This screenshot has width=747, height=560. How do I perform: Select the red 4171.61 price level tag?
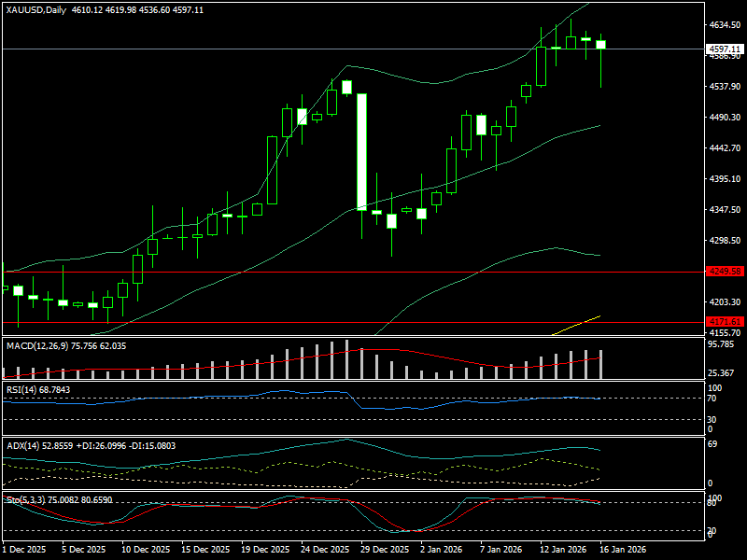[725, 321]
